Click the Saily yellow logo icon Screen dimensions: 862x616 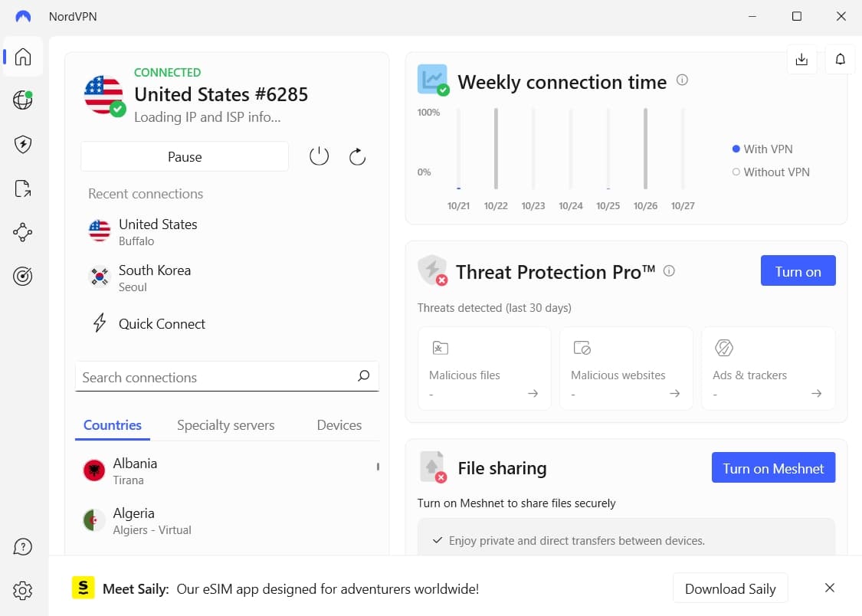83,588
